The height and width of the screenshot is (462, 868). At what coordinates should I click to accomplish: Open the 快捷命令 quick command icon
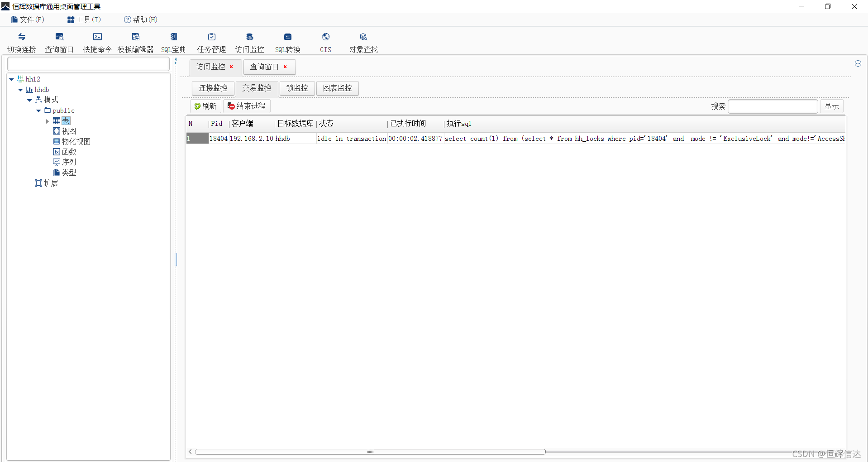click(x=98, y=37)
